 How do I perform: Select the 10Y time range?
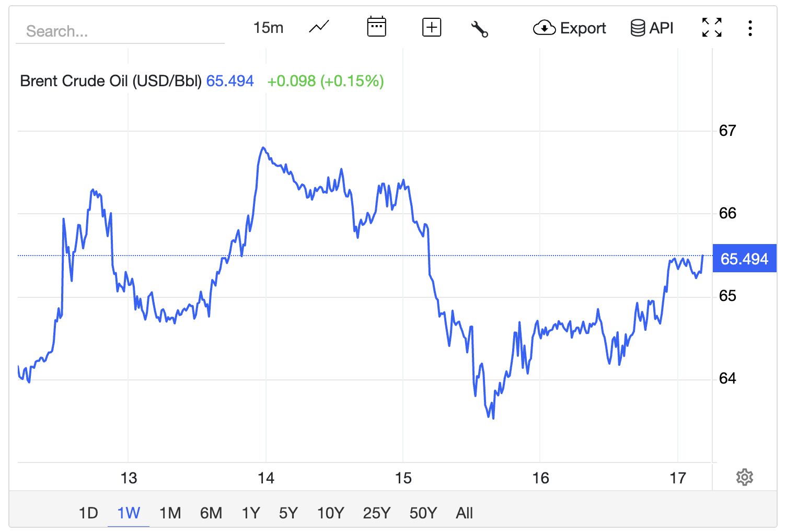coord(330,513)
